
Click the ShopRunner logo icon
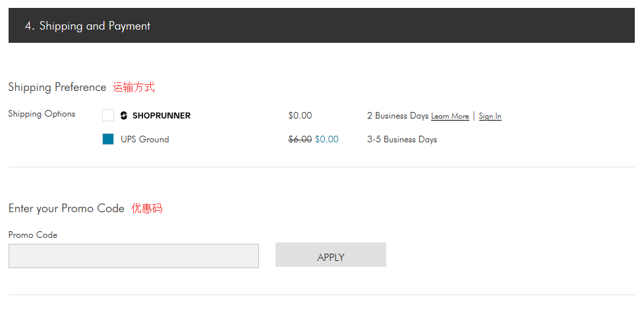point(124,115)
